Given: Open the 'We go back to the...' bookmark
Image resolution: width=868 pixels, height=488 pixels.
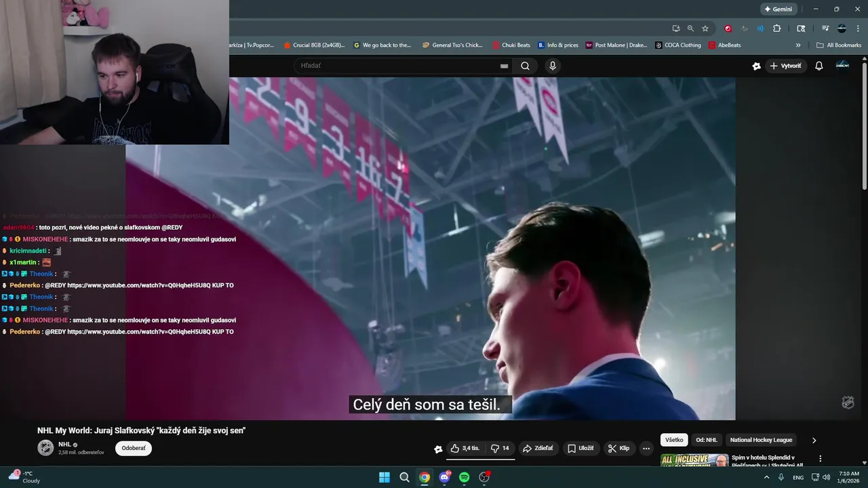Looking at the screenshot, I should pyautogui.click(x=382, y=45).
